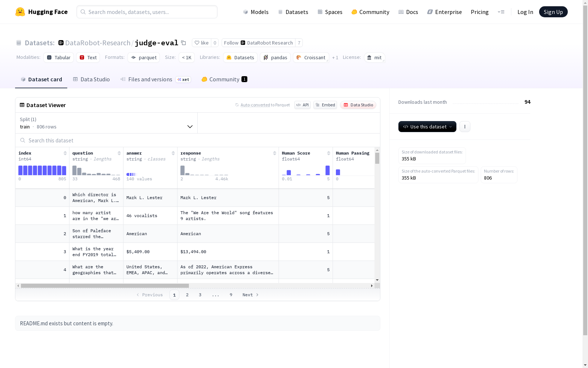Screen dimensions: 588x368
Task: Open the API button in viewer
Action: 302,105
